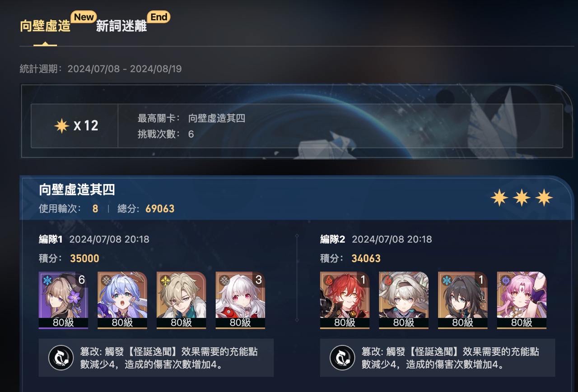Click the 篡改 buff icon under Team 1

(x=61, y=358)
